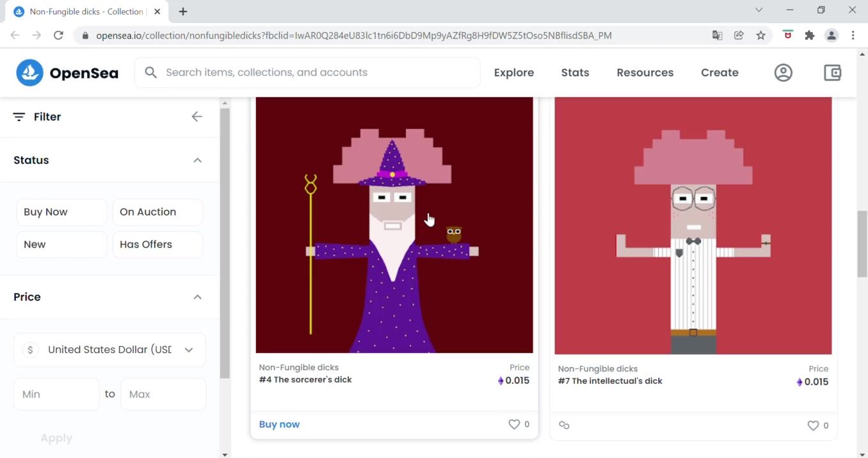Open the United States Dollar currency dropdown
Screen dimensions: 868x458
point(109,350)
